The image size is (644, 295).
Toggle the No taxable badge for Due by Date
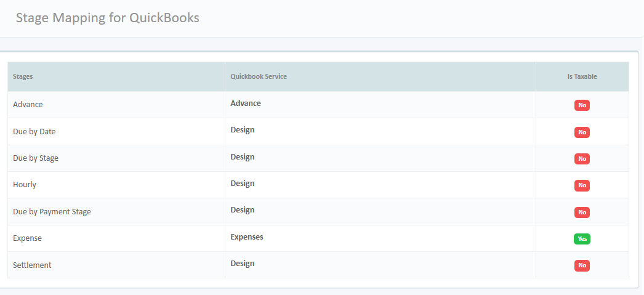(x=582, y=132)
